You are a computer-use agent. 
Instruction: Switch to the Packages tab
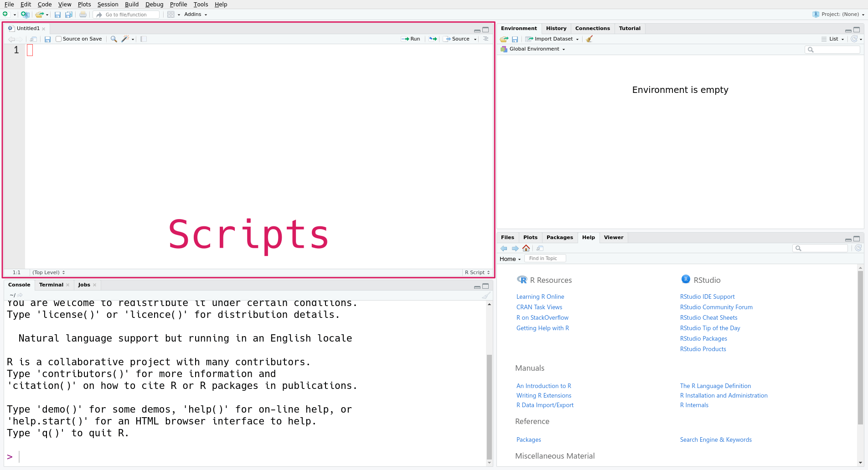click(x=559, y=237)
